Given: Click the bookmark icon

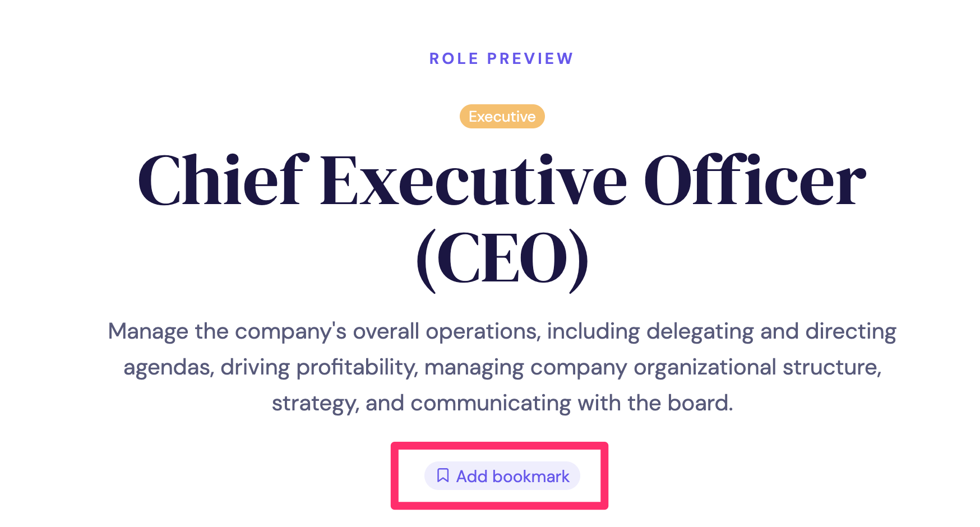Looking at the screenshot, I should click(443, 476).
